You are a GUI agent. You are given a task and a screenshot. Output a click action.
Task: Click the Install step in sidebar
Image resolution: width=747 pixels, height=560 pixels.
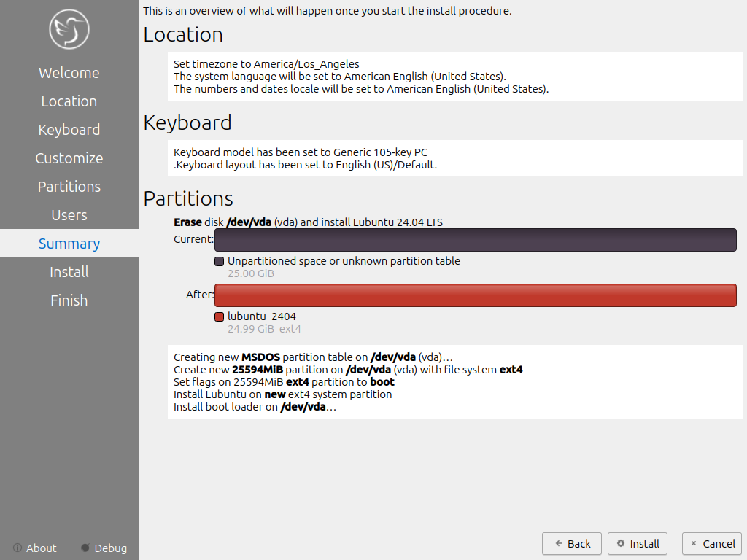click(69, 272)
